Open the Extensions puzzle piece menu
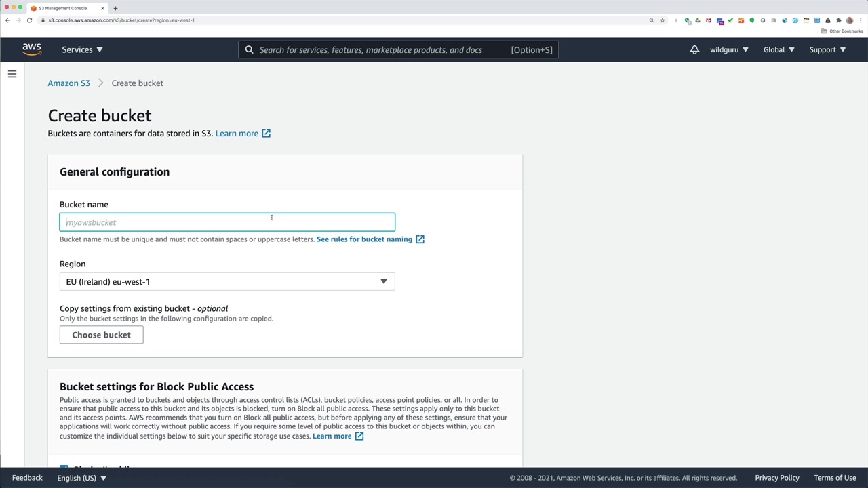The width and height of the screenshot is (868, 488). point(839,20)
